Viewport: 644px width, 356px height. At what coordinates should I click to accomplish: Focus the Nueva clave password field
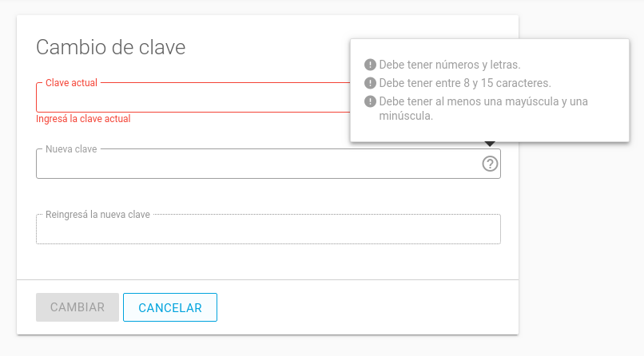(x=256, y=164)
